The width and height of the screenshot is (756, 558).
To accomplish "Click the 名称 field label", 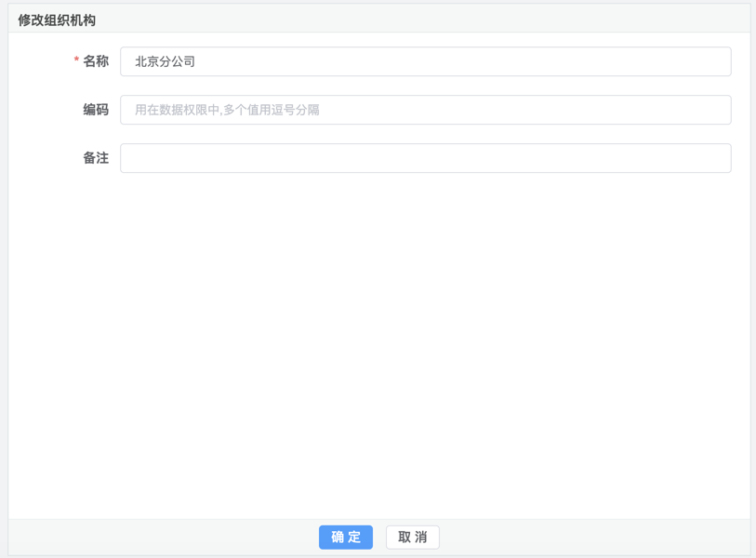I will click(96, 61).
